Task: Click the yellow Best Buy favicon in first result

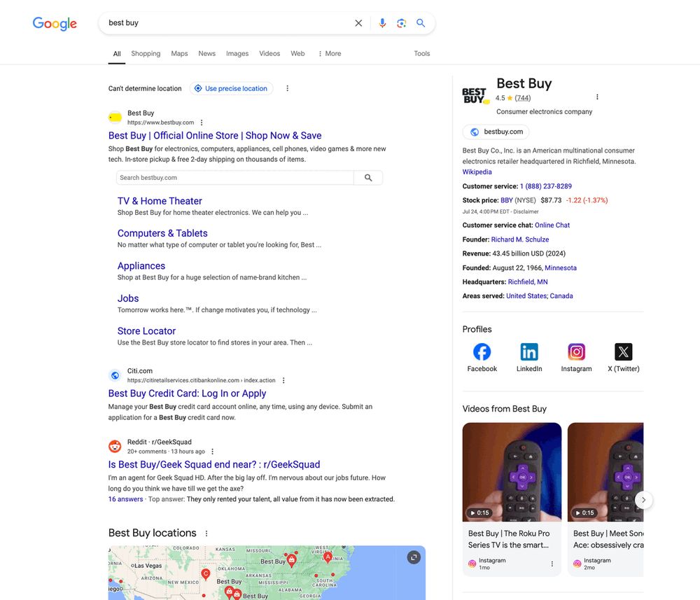Action: point(115,118)
